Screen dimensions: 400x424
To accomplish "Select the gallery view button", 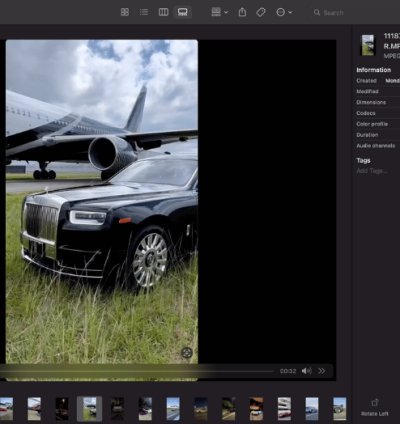I will 182,12.
